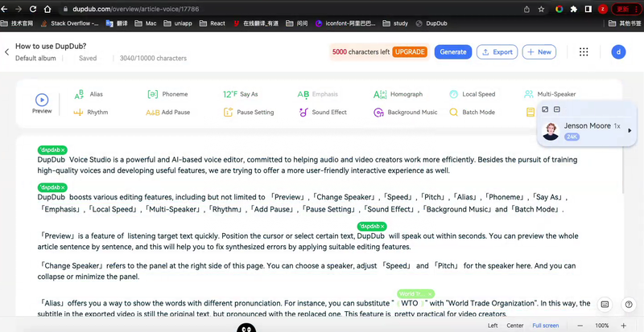
Task: Click the 'Default album' label
Action: click(35, 58)
